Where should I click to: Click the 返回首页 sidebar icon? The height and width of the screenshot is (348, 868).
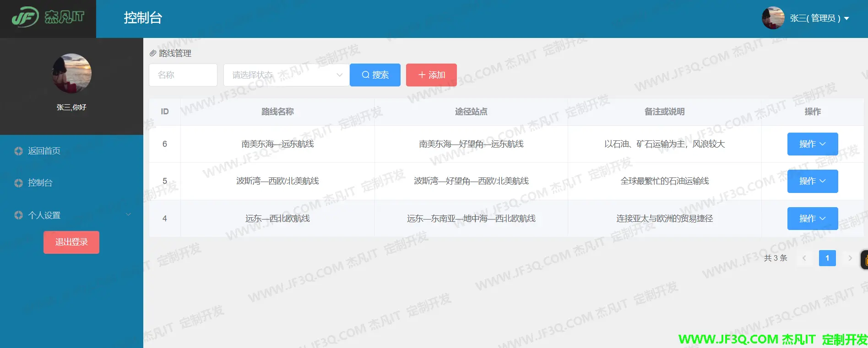pos(18,151)
